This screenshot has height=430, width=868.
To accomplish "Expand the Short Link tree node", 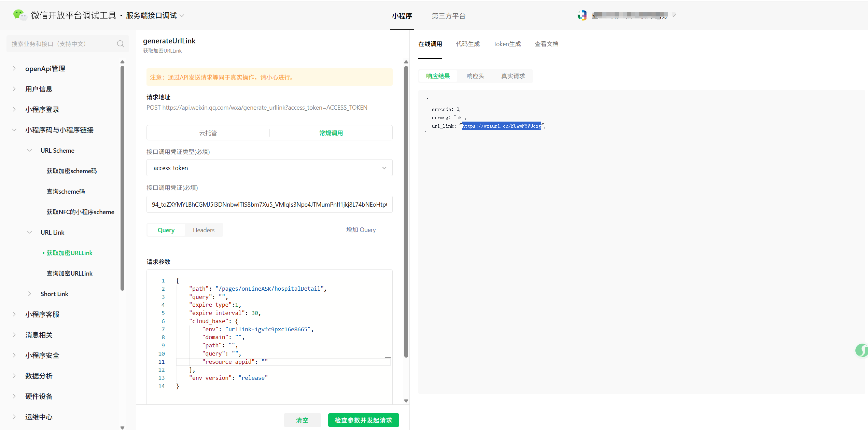I will click(x=30, y=294).
